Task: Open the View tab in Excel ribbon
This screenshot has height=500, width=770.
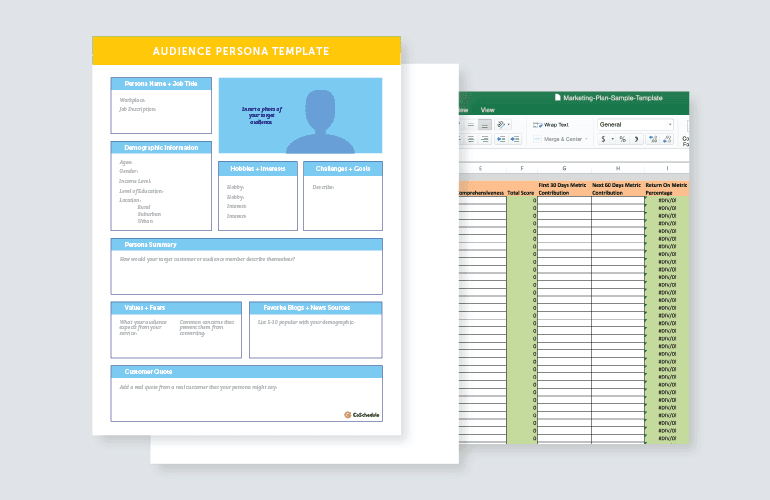Action: tap(488, 110)
